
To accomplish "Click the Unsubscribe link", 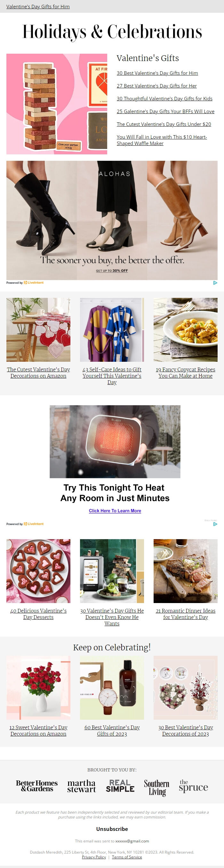I will [x=112, y=829].
